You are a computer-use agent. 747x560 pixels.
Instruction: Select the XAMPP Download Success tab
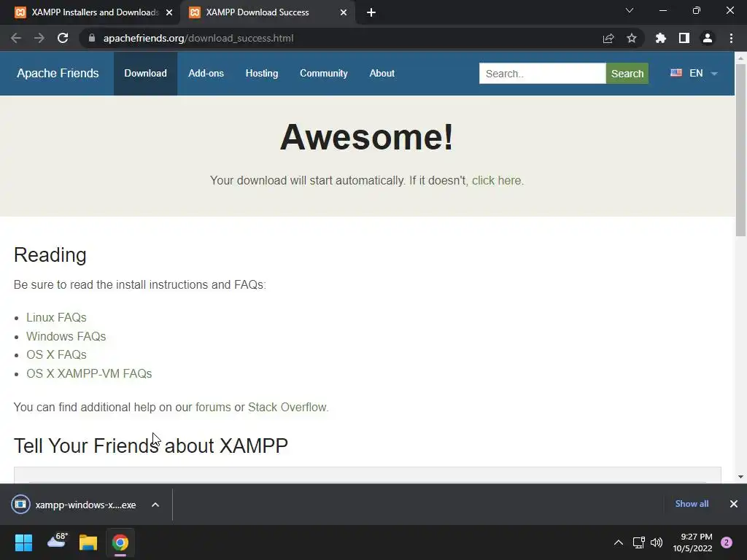click(x=267, y=12)
